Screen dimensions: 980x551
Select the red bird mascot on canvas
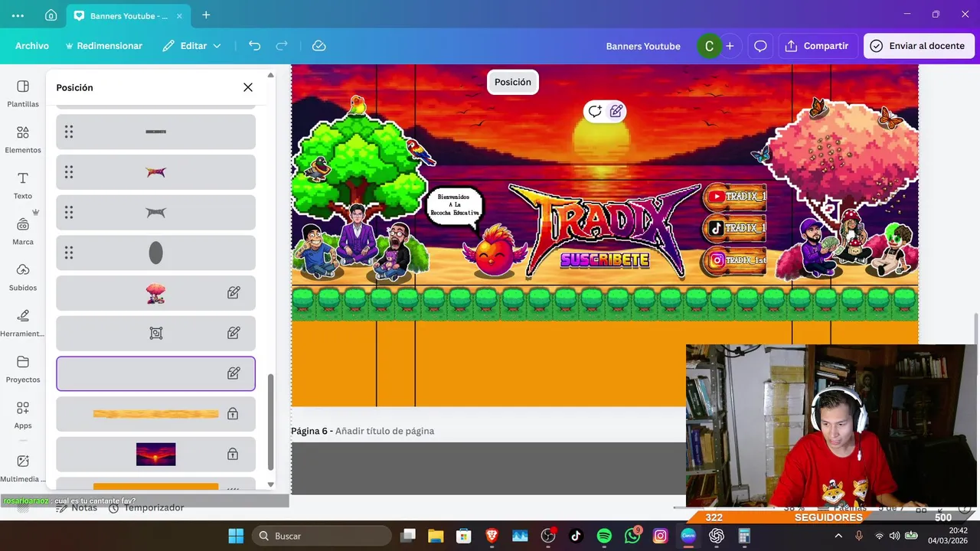pyautogui.click(x=495, y=251)
